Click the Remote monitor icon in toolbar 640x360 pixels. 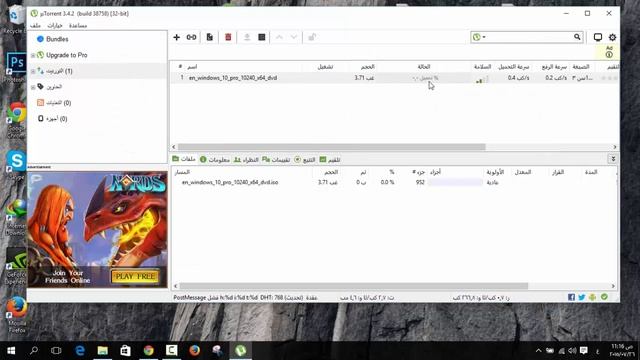click(598, 37)
